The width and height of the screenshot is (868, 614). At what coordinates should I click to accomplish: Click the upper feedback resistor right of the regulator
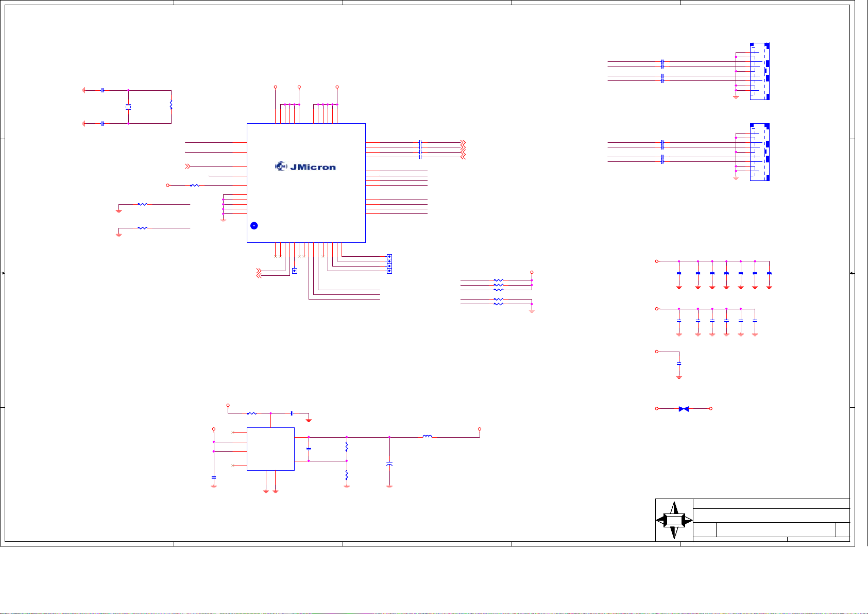[x=347, y=446]
